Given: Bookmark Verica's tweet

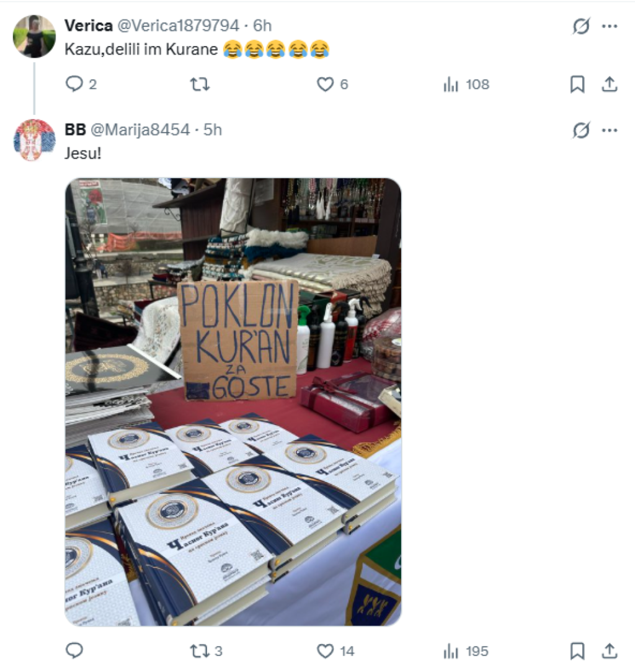Looking at the screenshot, I should pos(577,84).
